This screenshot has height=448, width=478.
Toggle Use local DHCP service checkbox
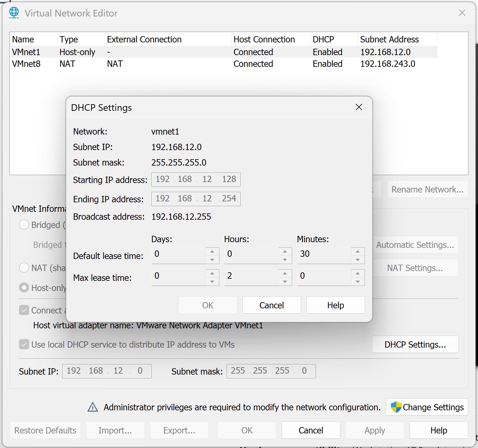coord(24,344)
